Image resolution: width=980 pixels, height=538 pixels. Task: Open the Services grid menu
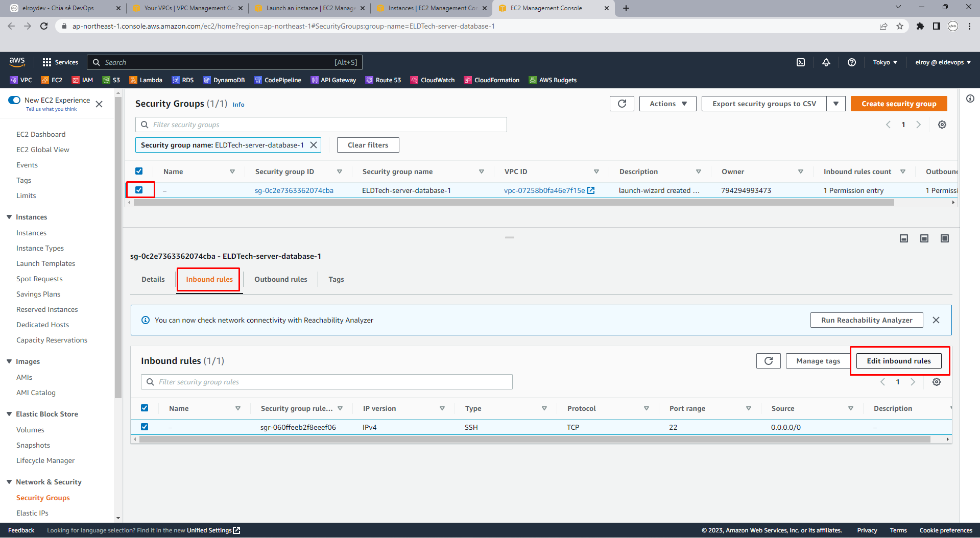coord(60,62)
